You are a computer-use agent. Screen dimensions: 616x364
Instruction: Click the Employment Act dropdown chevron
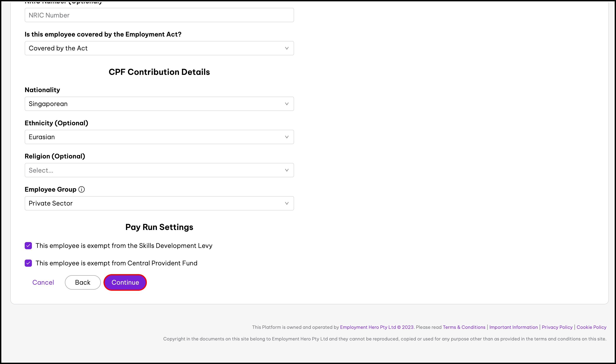[x=287, y=48]
